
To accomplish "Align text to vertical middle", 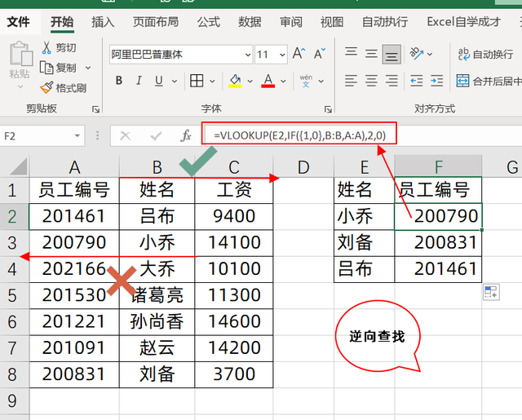I will (x=371, y=54).
